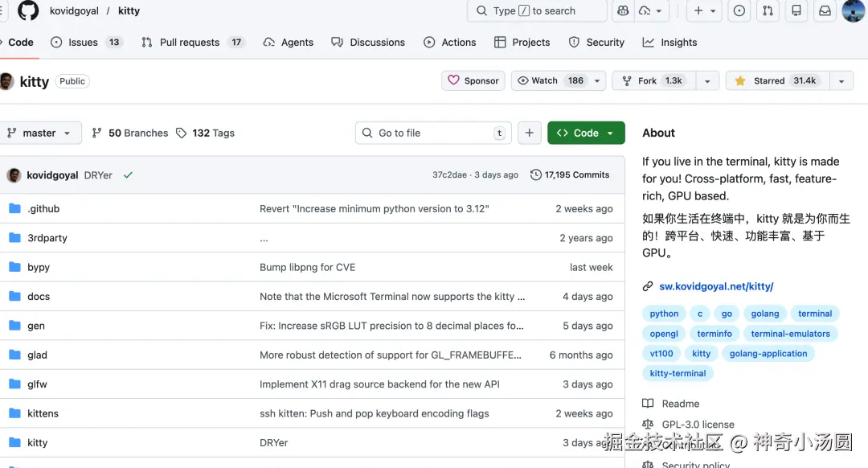Open the 132 Tags link
The height and width of the screenshot is (468, 868).
click(206, 133)
